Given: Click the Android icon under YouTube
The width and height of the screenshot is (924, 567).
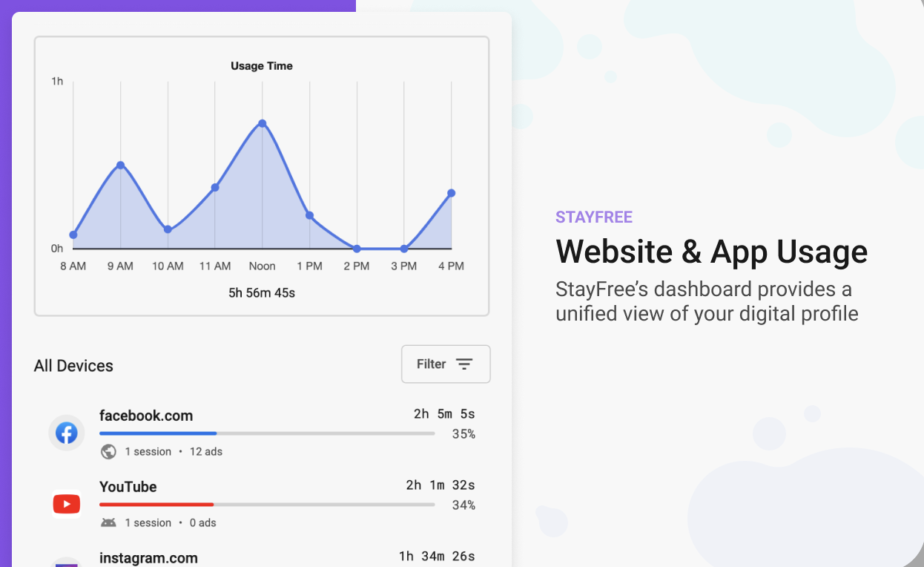Looking at the screenshot, I should click(x=108, y=522).
